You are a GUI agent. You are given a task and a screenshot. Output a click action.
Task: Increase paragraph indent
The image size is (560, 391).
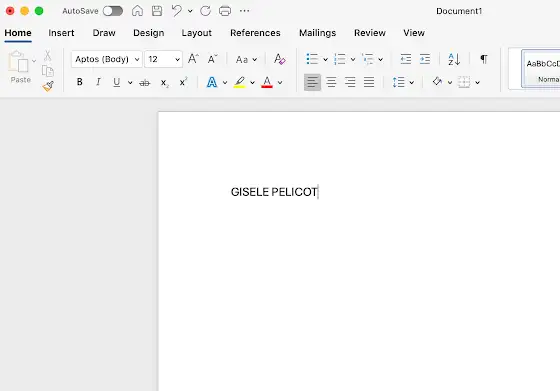(425, 59)
